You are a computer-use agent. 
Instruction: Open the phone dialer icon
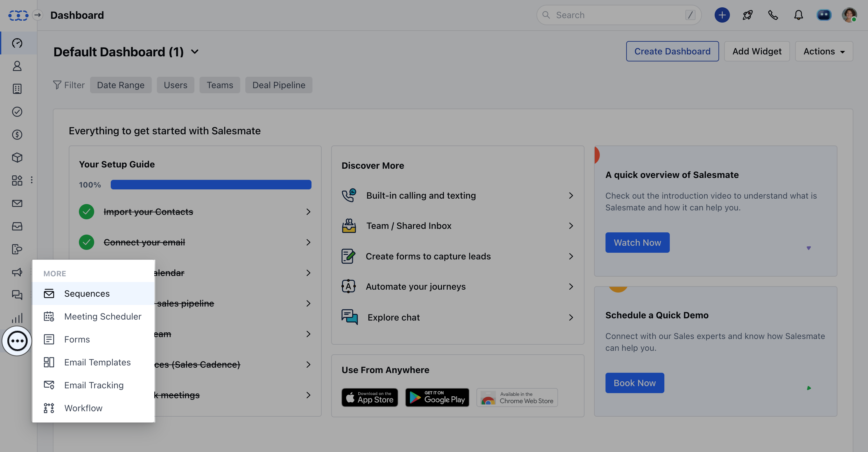tap(773, 15)
